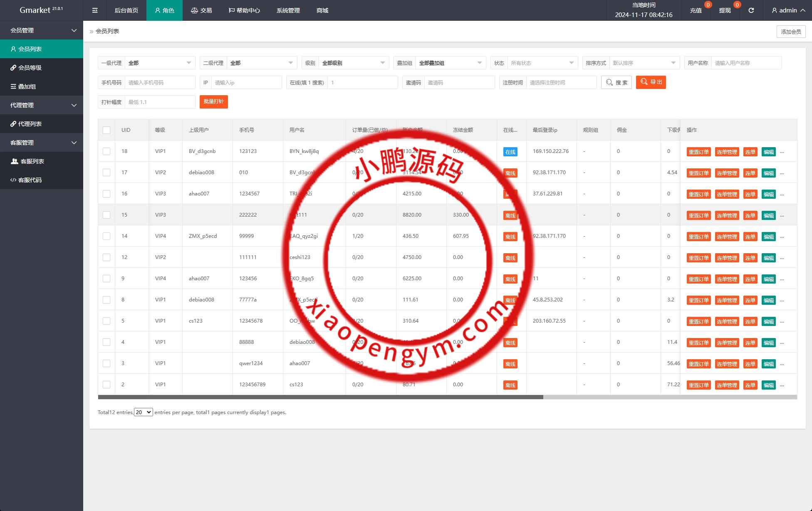The image size is (812, 511).
Task: Open 客服列表 people icon in sidebar
Action: (x=14, y=161)
